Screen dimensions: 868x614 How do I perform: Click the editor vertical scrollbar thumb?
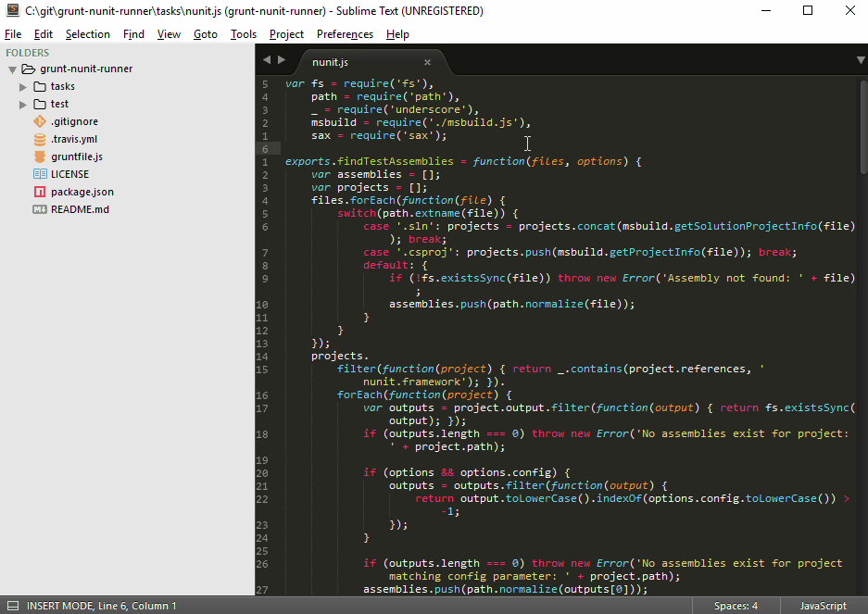click(863, 128)
